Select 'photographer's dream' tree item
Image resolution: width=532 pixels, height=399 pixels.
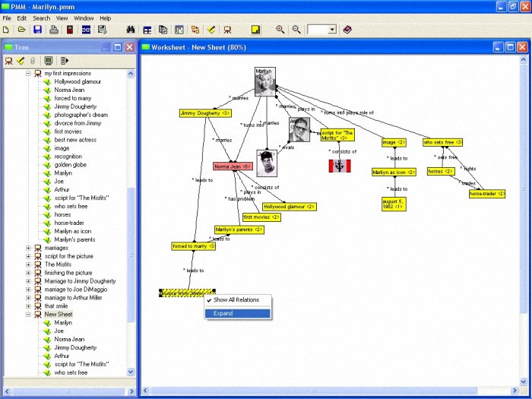[x=81, y=115]
